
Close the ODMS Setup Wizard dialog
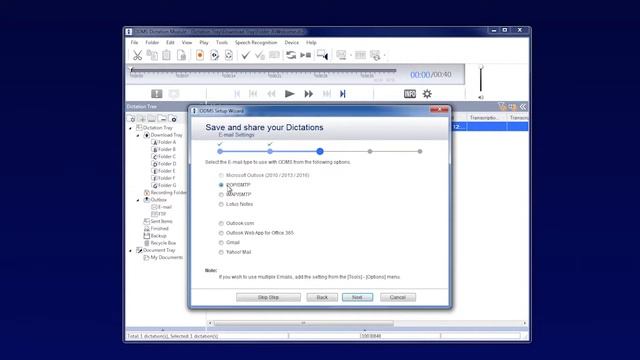coord(439,110)
